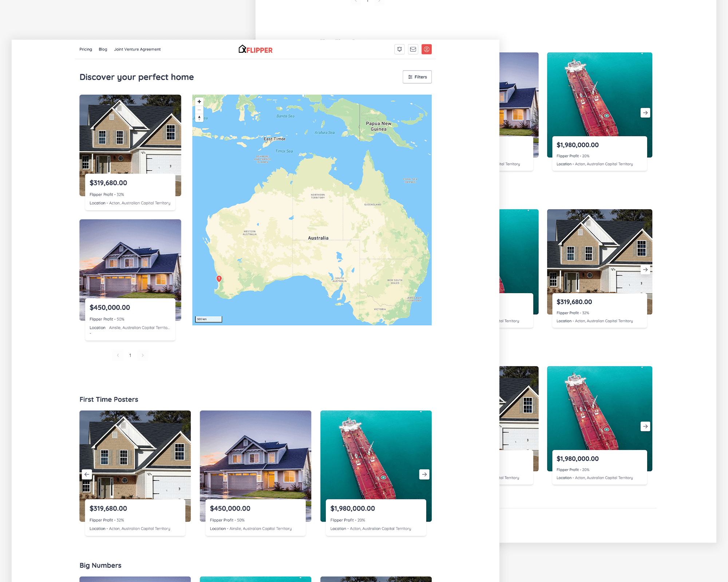Open Joint Venture Agreement page
This screenshot has width=728, height=582.
click(137, 49)
